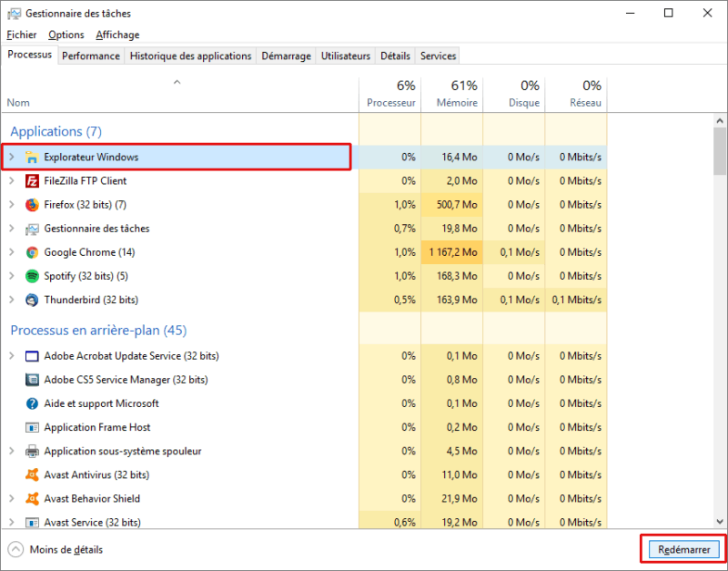Image resolution: width=728 pixels, height=571 pixels.
Task: Click the FileZilla FTP Client icon
Action: (33, 181)
